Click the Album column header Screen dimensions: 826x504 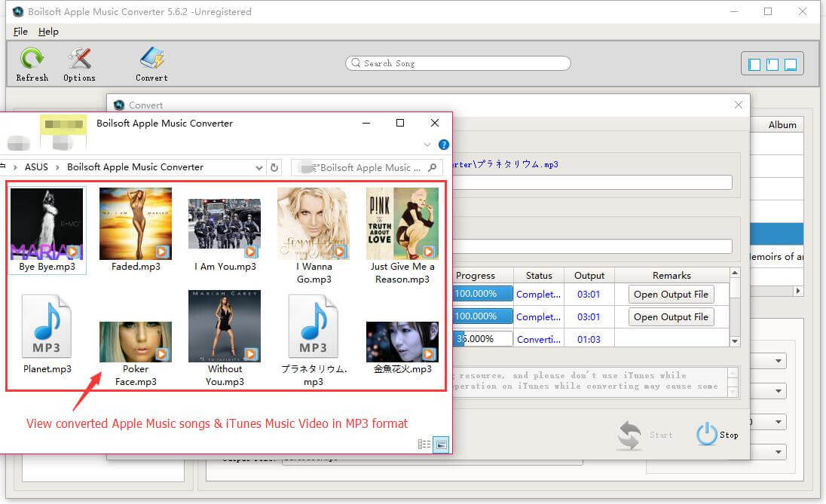pos(782,125)
